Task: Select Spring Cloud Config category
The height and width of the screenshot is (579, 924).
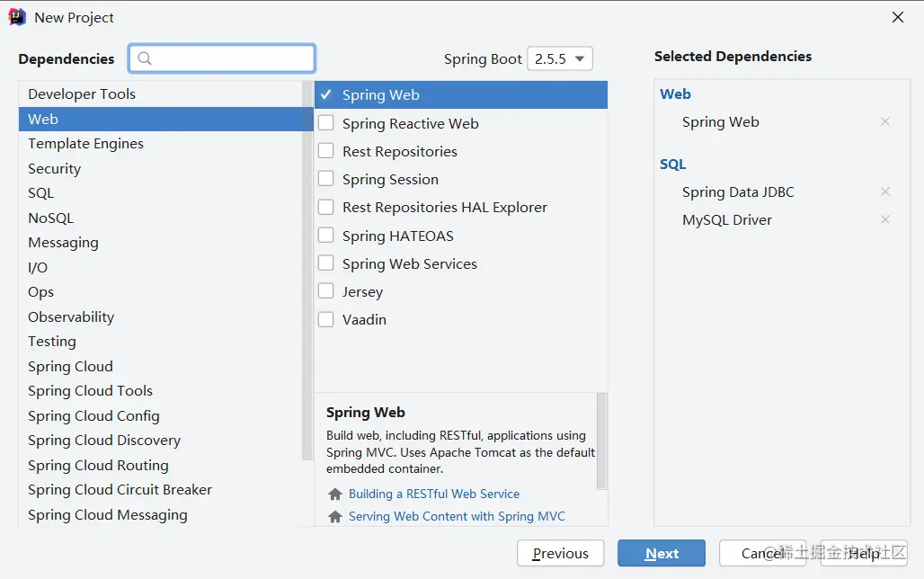Action: (160, 416)
